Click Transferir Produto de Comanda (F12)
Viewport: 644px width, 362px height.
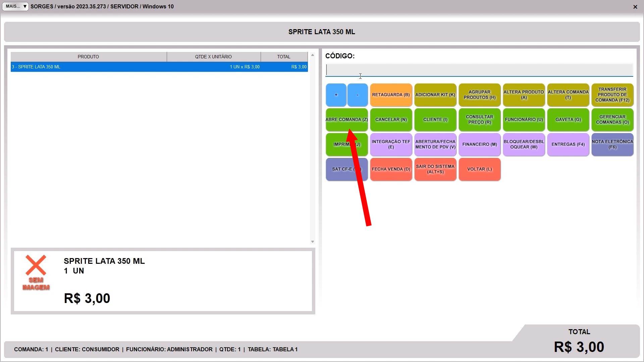tap(612, 95)
